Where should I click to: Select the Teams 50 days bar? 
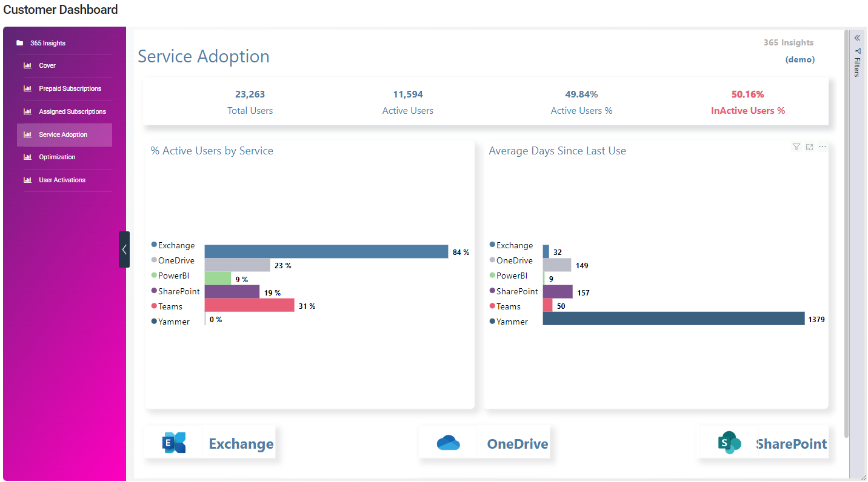point(548,305)
